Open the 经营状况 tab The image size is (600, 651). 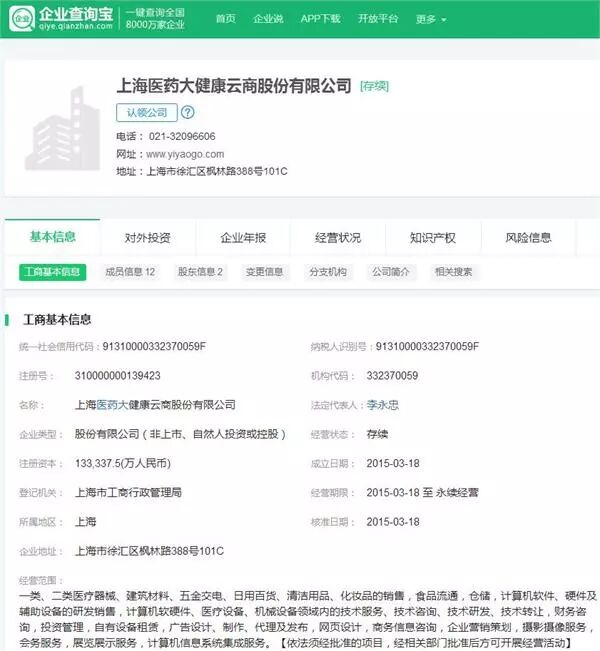[x=338, y=238]
